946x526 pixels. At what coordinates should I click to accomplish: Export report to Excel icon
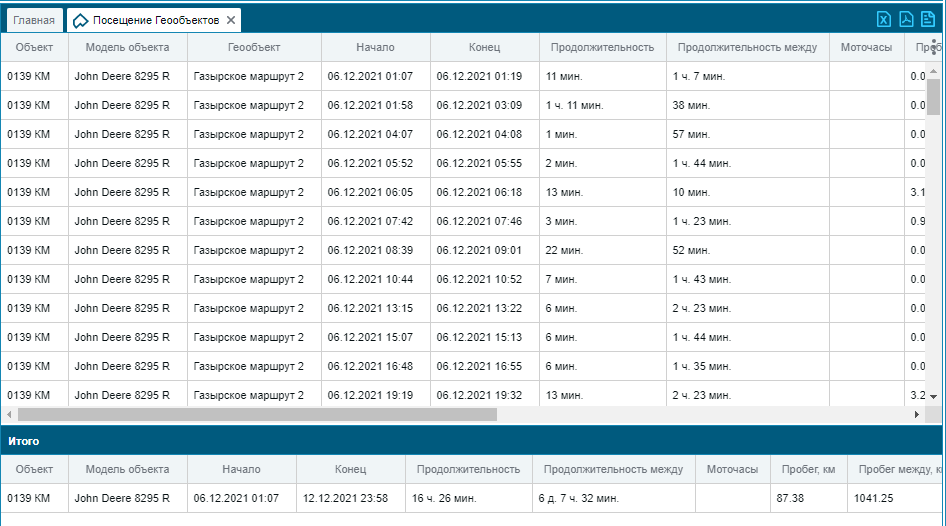(x=884, y=19)
